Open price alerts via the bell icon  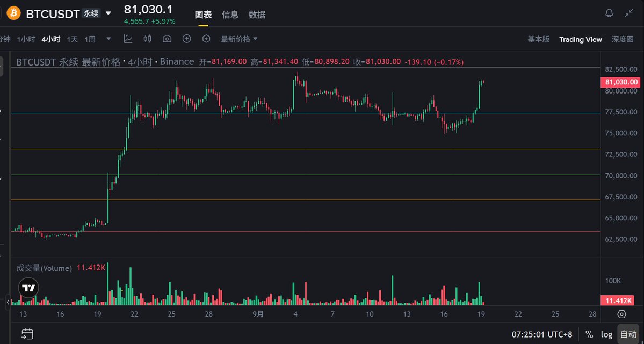[x=609, y=13]
